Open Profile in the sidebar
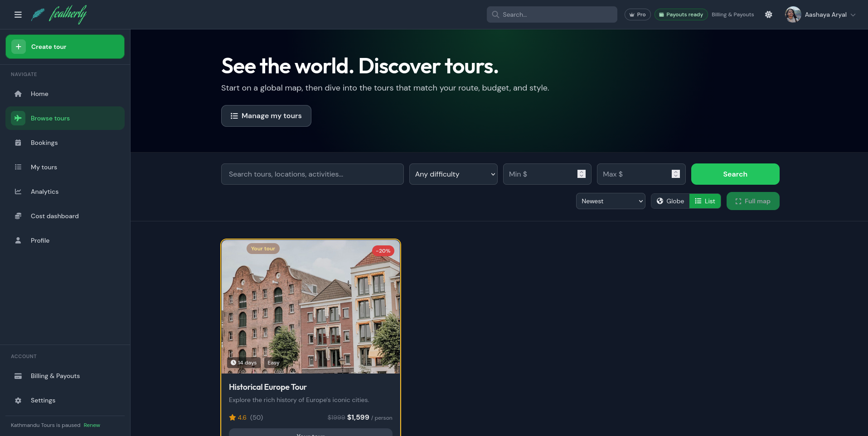The image size is (868, 436). click(x=65, y=240)
